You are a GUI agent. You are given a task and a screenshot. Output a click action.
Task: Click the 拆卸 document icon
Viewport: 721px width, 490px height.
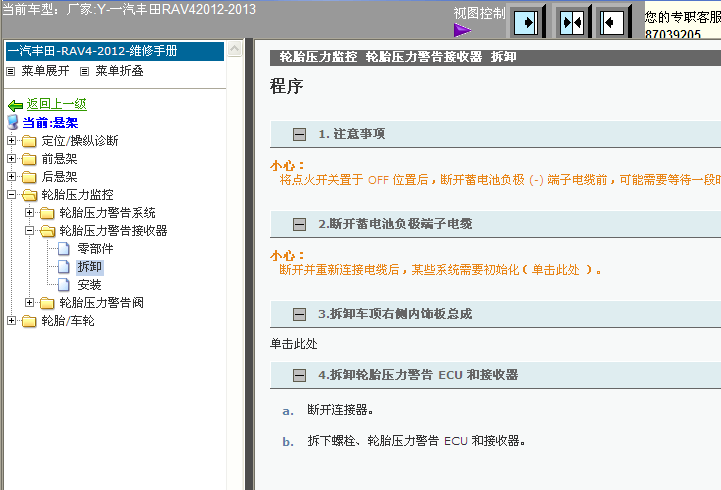(64, 267)
